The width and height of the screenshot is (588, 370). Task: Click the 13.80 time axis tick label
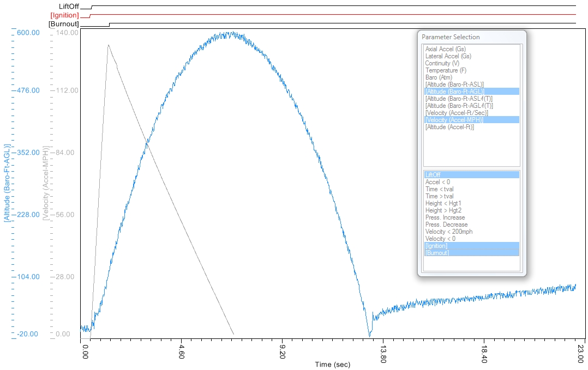tap(383, 354)
